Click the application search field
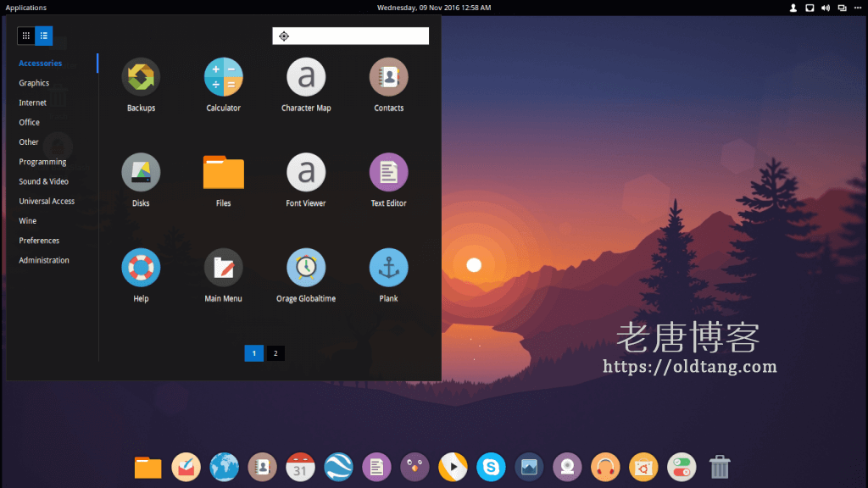This screenshot has width=868, height=488. point(350,36)
